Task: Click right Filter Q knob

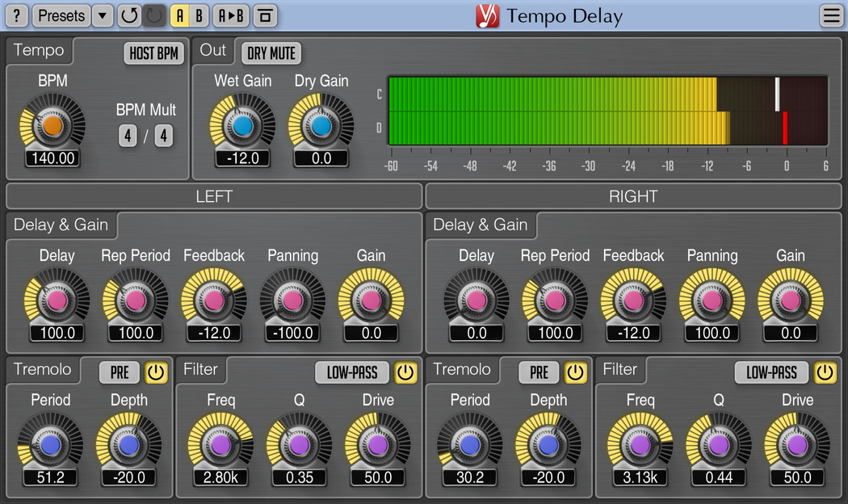Action: (719, 445)
